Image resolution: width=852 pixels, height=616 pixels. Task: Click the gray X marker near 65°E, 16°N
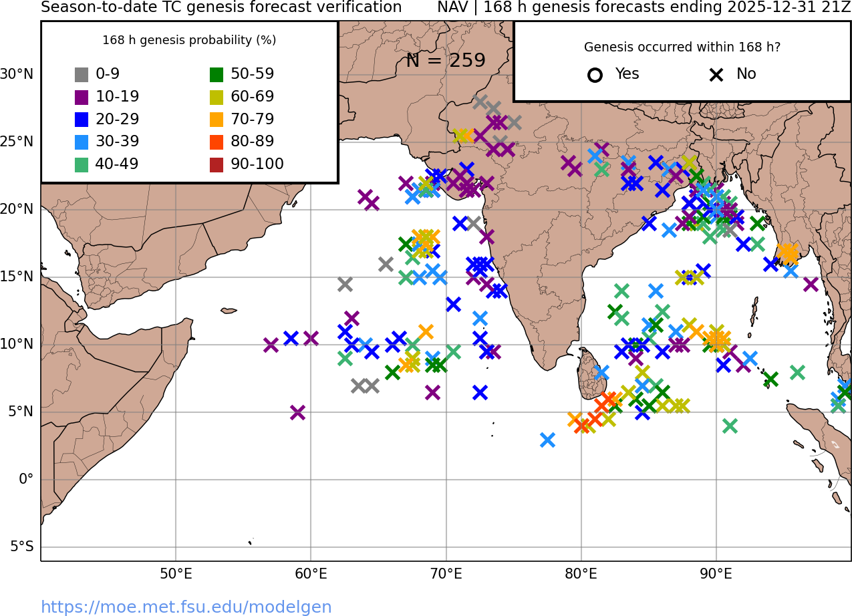pyautogui.click(x=386, y=264)
